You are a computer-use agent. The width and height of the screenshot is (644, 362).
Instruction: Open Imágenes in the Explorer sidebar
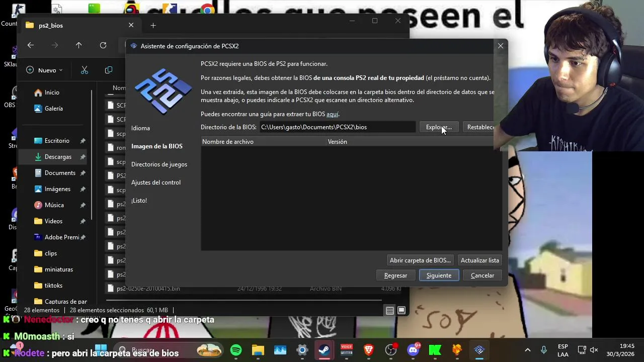tap(57, 189)
